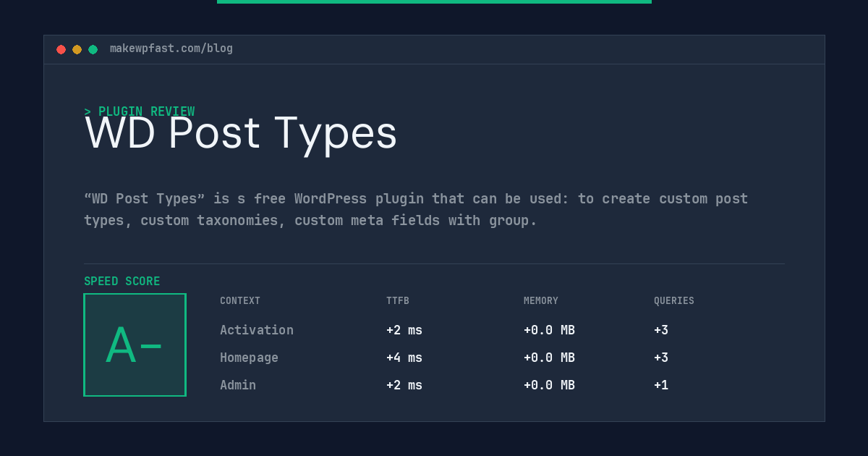The width and height of the screenshot is (868, 456).
Task: Click Homepage memory value +0.0 MB
Action: click(549, 358)
